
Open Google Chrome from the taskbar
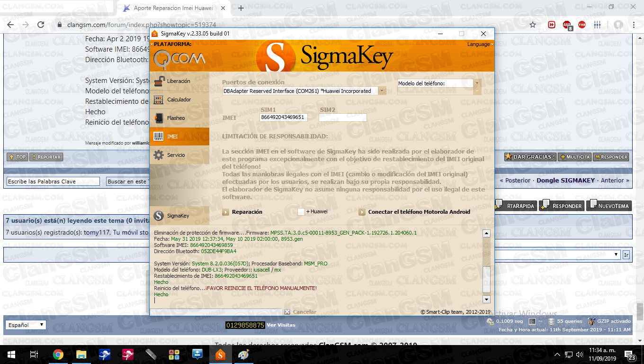[x=58, y=355]
